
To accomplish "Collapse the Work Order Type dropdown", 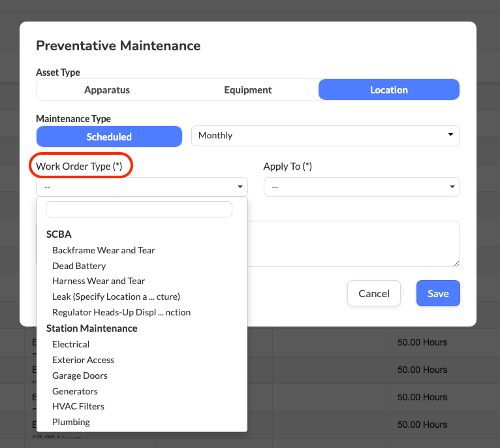I will pos(142,187).
